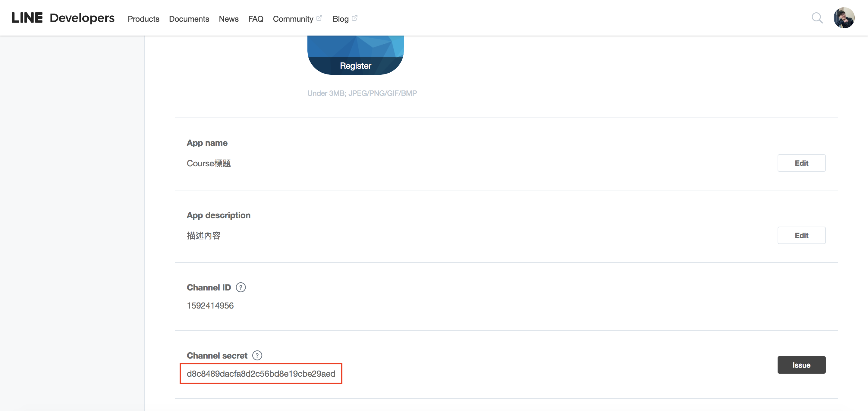Select the channel secret value text
This screenshot has width=868, height=411.
click(x=261, y=374)
